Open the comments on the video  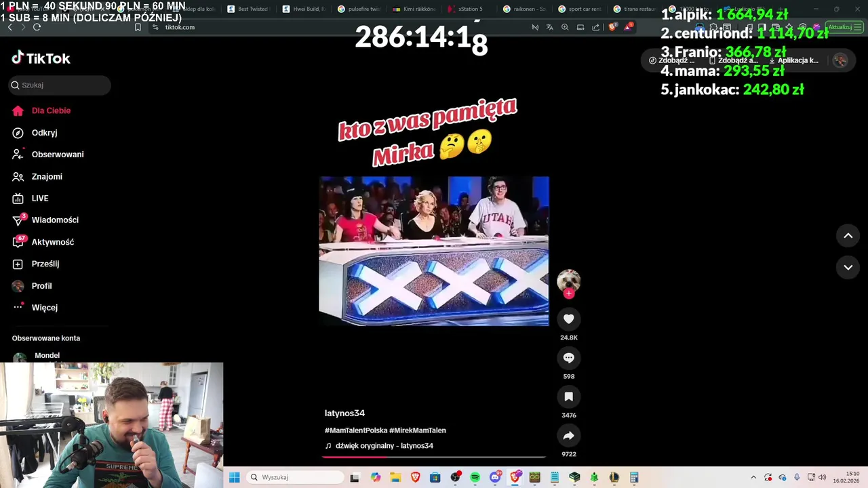[x=568, y=358]
